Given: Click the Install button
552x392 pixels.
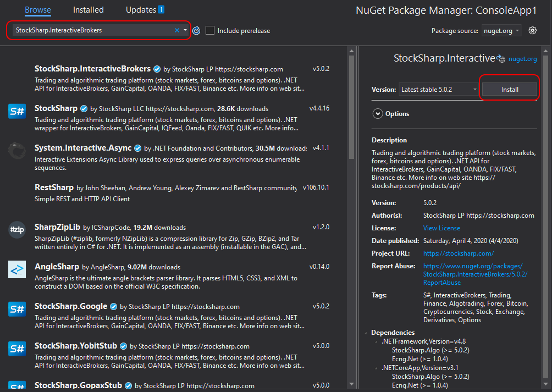Looking at the screenshot, I should click(509, 89).
